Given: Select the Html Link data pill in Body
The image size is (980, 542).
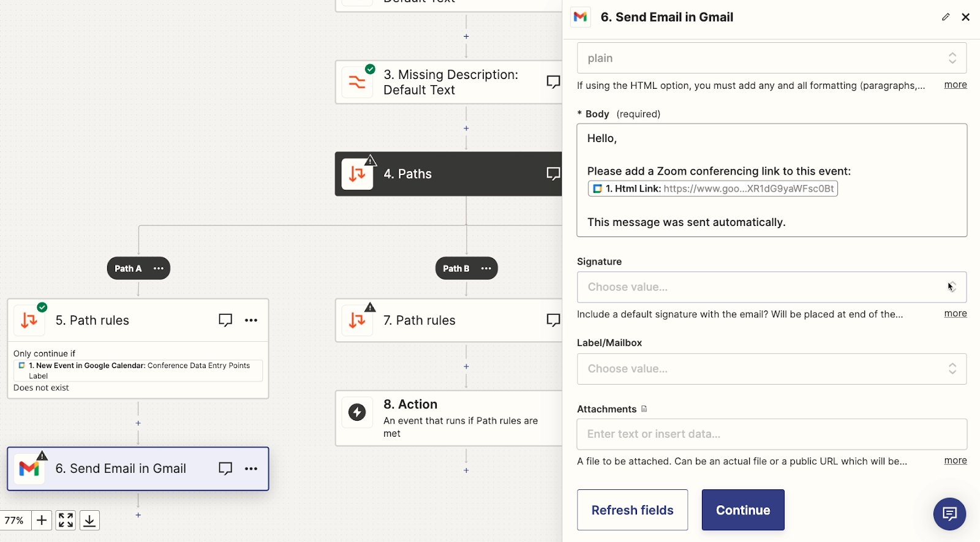Looking at the screenshot, I should (713, 189).
